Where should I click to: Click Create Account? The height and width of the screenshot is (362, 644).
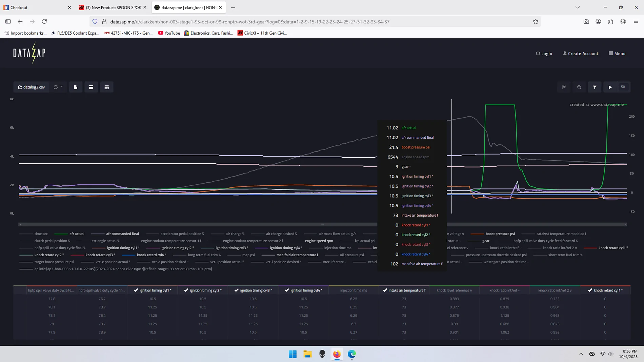[x=580, y=54]
